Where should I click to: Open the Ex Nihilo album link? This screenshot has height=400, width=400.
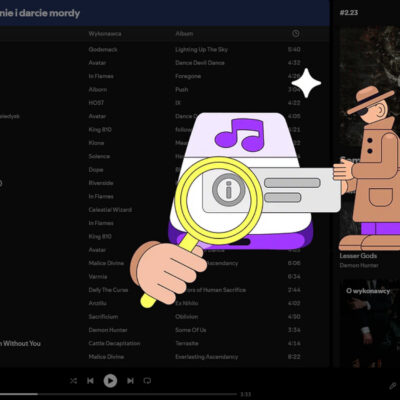pyautogui.click(x=187, y=303)
